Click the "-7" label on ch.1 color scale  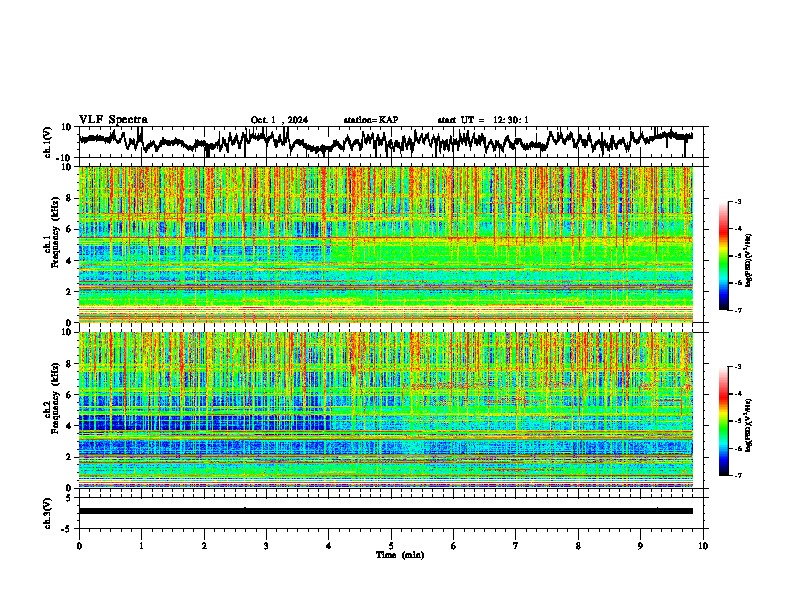[738, 310]
